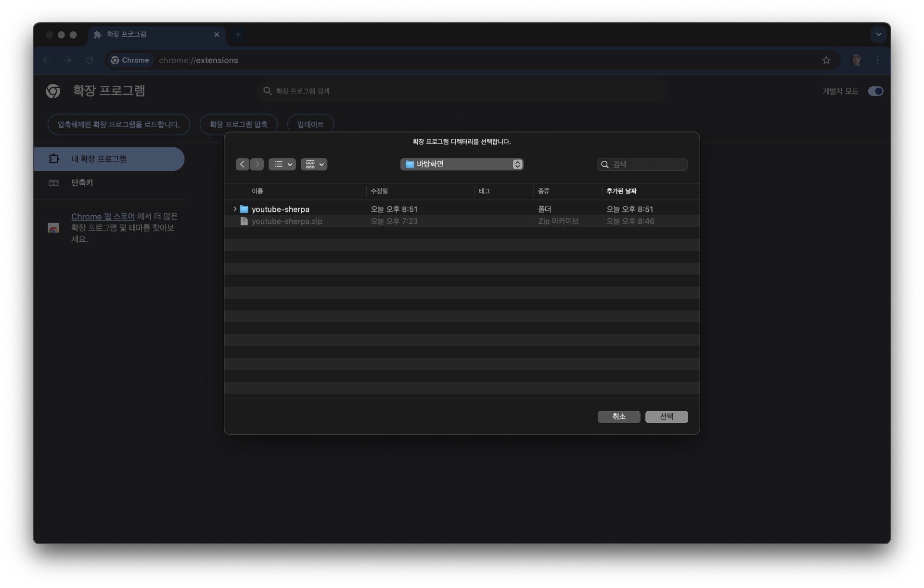This screenshot has height=588, width=924.
Task: Expand the youtube-sherpa folder disclosure triangle
Action: [235, 209]
